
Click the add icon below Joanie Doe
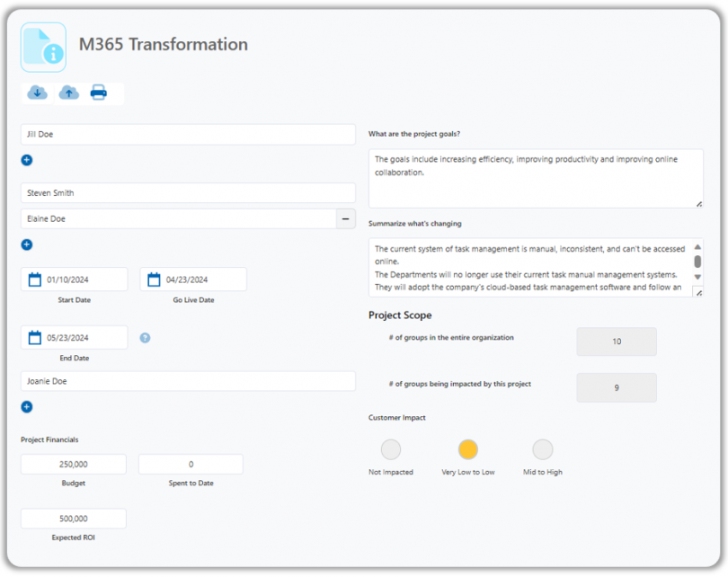pyautogui.click(x=26, y=407)
